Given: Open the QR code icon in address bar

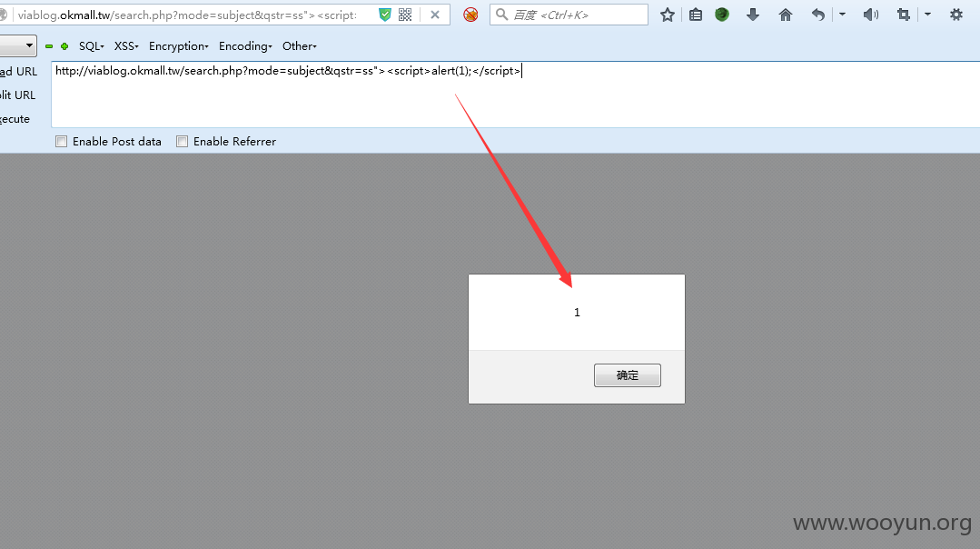Looking at the screenshot, I should (x=405, y=15).
